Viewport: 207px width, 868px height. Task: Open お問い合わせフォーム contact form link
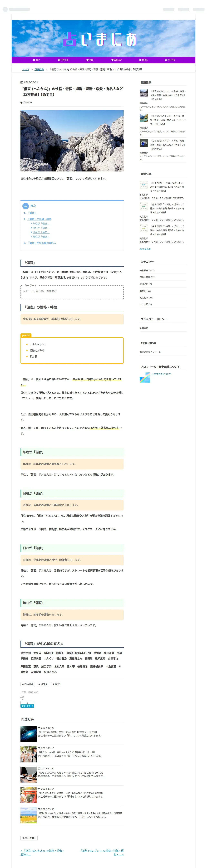(150, 352)
